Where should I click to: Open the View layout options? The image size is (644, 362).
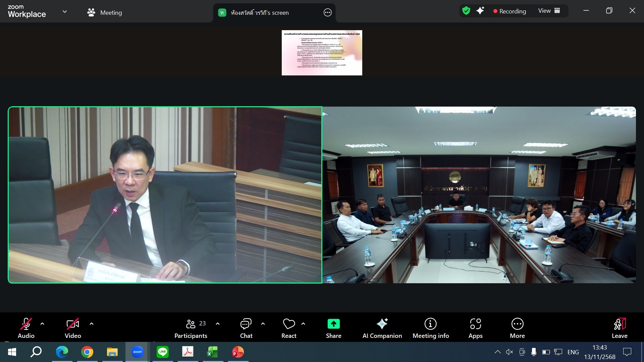(549, 11)
